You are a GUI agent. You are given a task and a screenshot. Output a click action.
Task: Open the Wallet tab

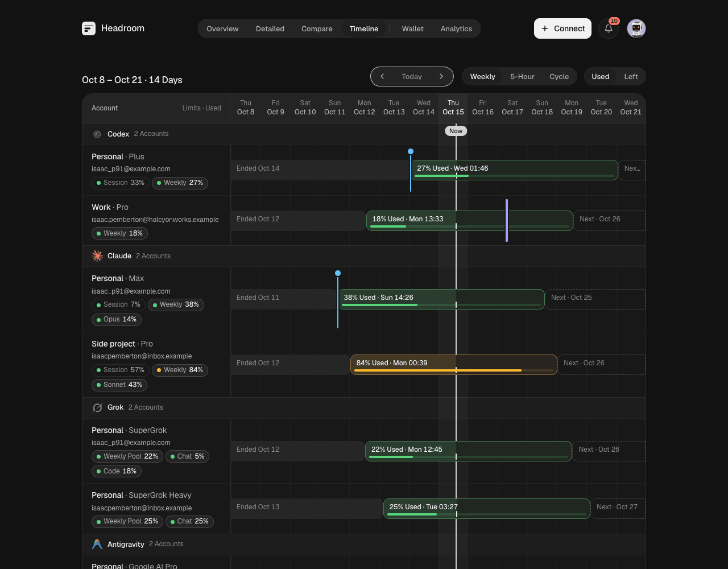pyautogui.click(x=413, y=28)
